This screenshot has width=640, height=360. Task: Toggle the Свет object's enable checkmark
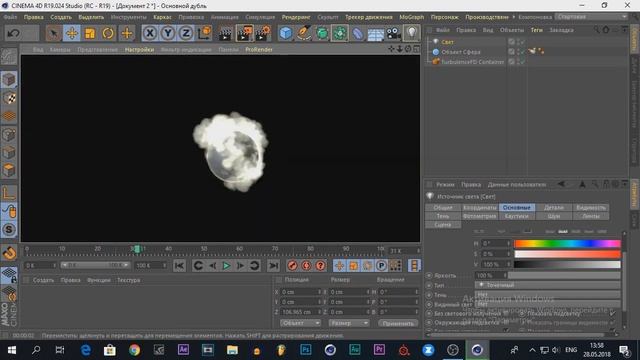tap(522, 42)
